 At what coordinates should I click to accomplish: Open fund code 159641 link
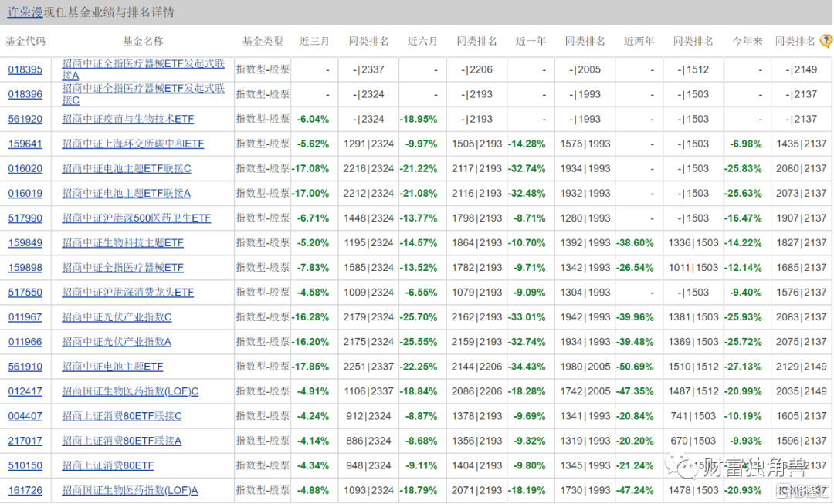(25, 144)
